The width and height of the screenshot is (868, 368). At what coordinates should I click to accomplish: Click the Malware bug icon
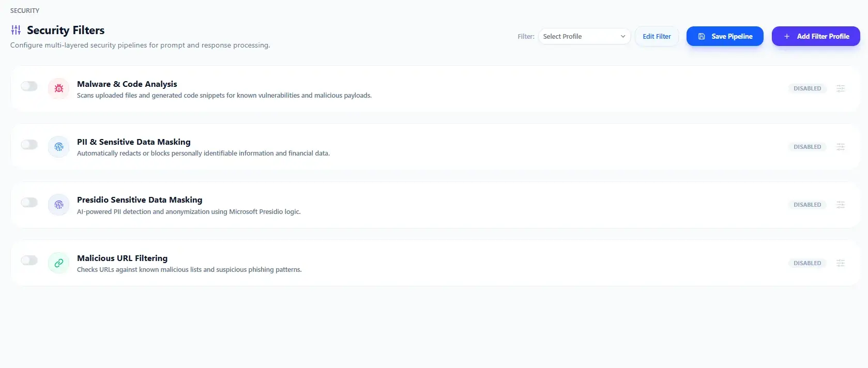pos(59,88)
